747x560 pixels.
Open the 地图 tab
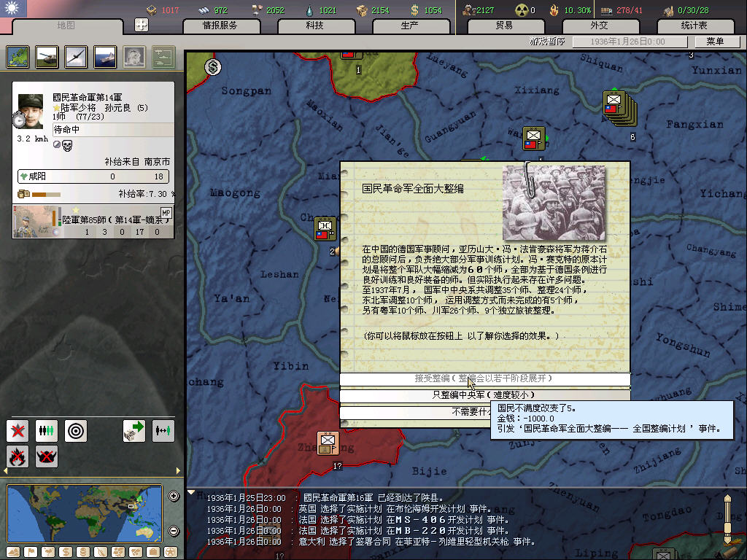(x=66, y=26)
